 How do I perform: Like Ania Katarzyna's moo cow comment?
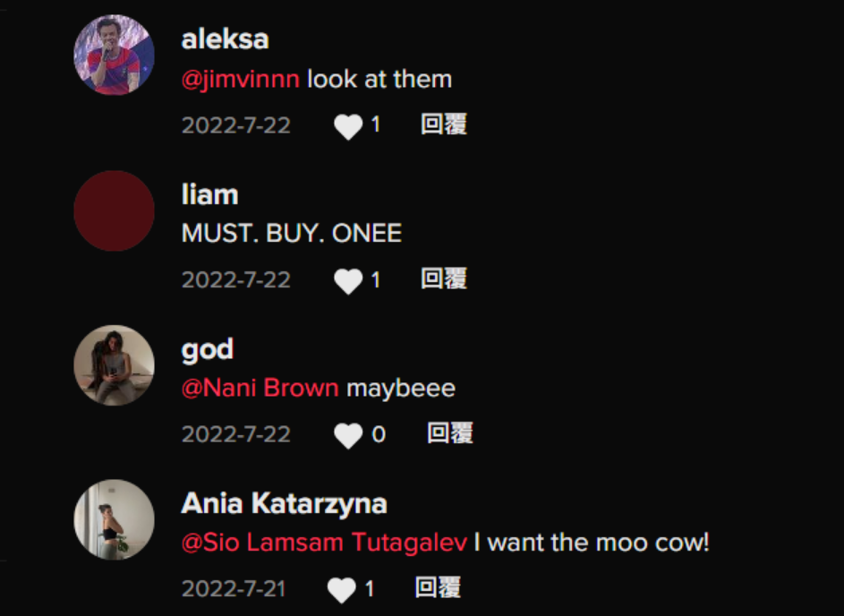click(x=342, y=590)
